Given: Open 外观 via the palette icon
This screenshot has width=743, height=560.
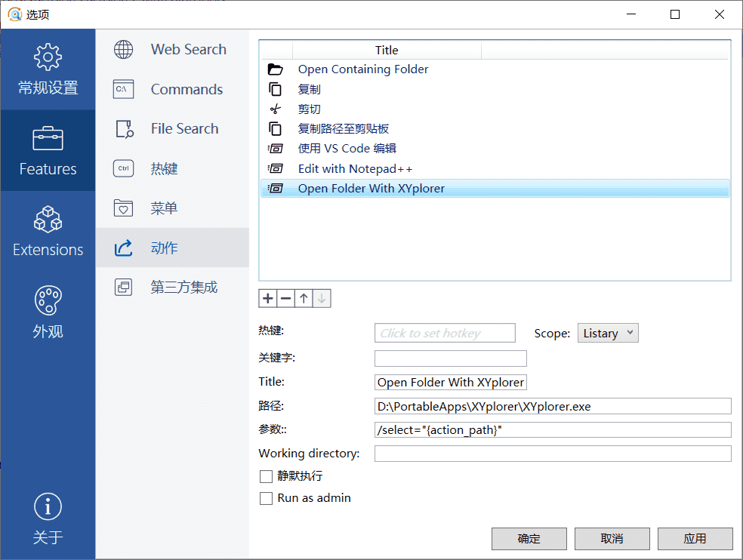Looking at the screenshot, I should pos(48,300).
